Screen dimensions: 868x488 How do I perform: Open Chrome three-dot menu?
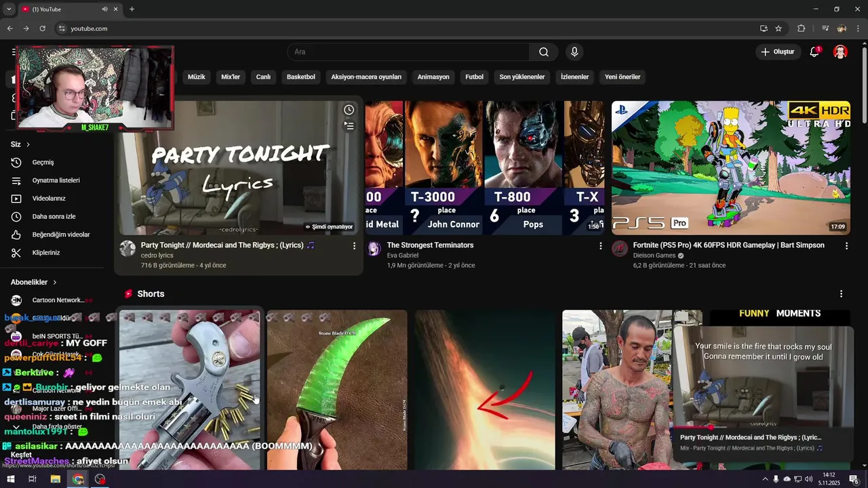point(858,28)
